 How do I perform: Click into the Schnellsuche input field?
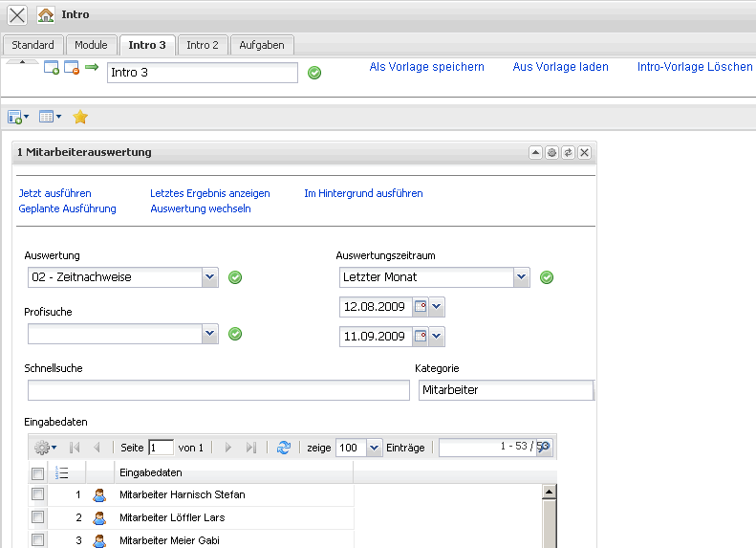tap(218, 390)
